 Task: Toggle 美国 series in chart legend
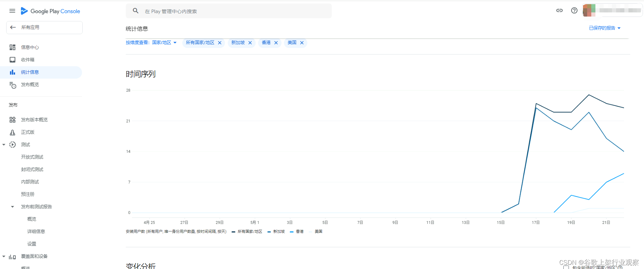point(316,231)
